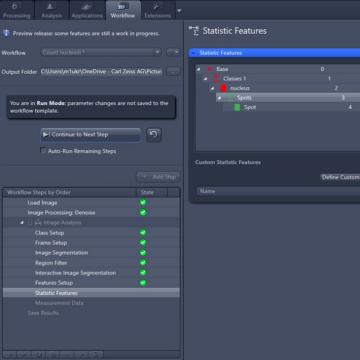Open the Workflow selection combo box
The width and height of the screenshot is (360, 360).
click(x=101, y=52)
